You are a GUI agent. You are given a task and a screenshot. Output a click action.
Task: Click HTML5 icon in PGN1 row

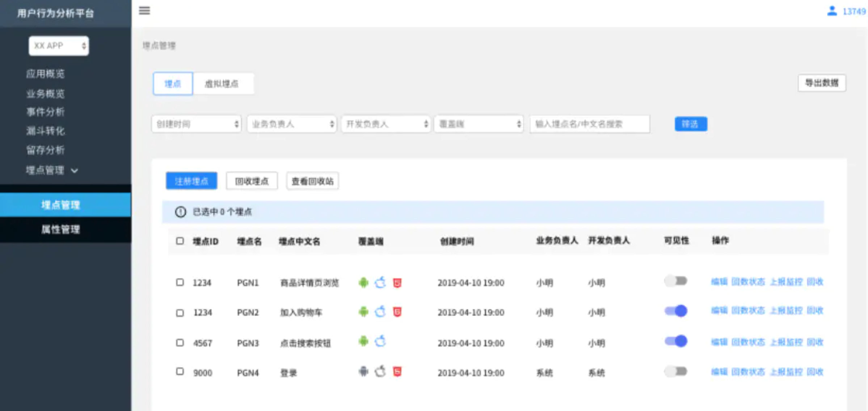[x=397, y=283]
